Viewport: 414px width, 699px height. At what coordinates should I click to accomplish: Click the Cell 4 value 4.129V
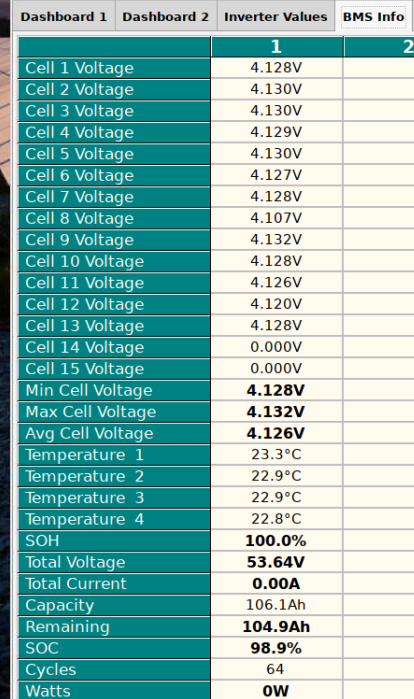pos(276,132)
